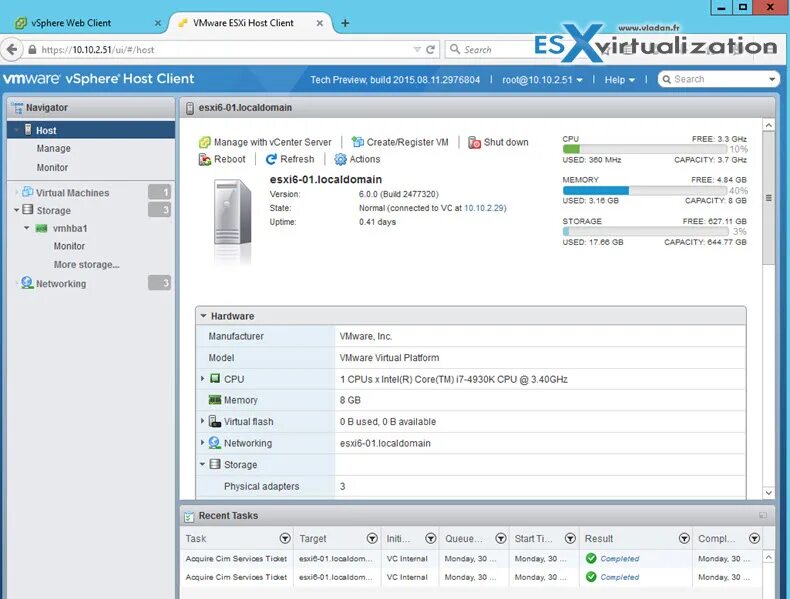
Task: Click the Shut down host icon
Action: click(x=474, y=143)
